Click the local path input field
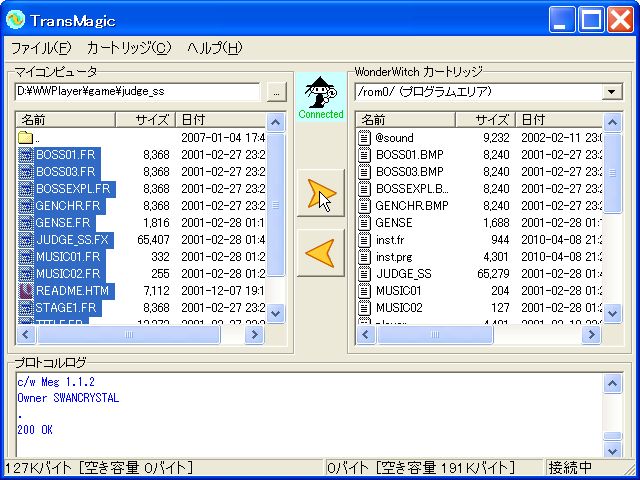 pyautogui.click(x=137, y=91)
